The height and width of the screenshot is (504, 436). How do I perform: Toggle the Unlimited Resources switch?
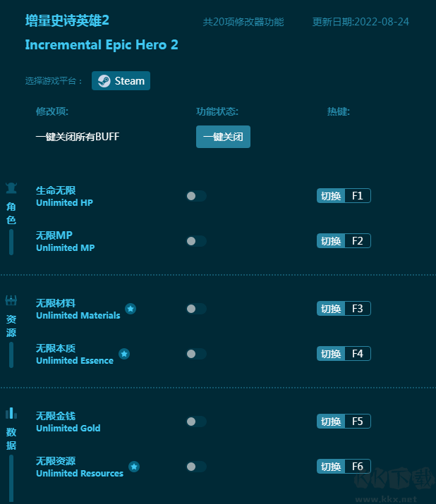click(x=195, y=467)
